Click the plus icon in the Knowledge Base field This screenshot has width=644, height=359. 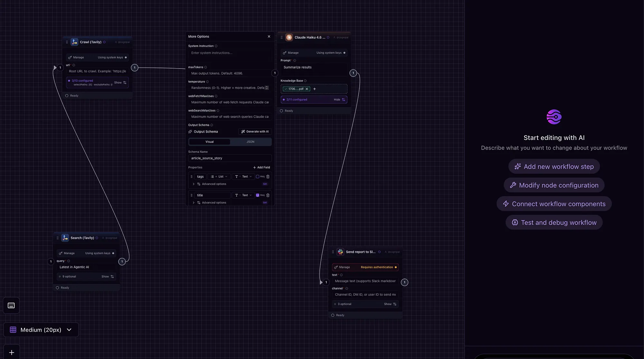coord(315,89)
